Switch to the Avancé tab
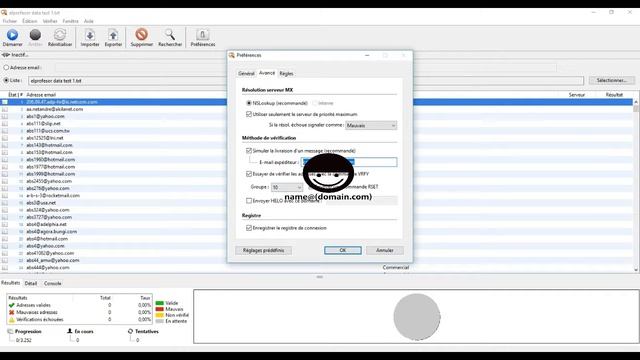The width and height of the screenshot is (640, 360). tap(267, 73)
